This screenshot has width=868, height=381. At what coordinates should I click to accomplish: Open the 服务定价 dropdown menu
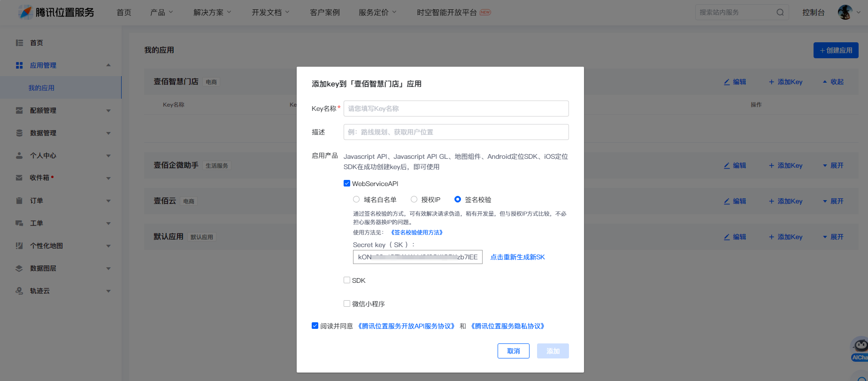(377, 12)
